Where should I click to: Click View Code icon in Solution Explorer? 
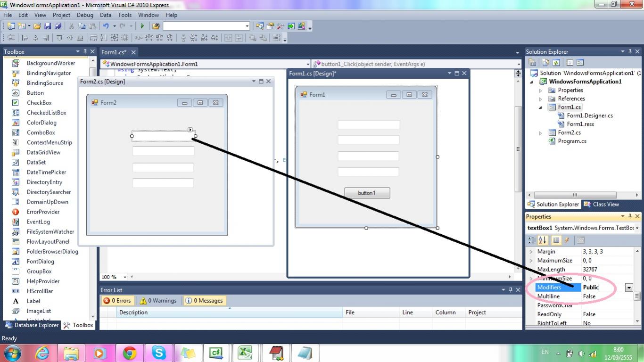570,62
